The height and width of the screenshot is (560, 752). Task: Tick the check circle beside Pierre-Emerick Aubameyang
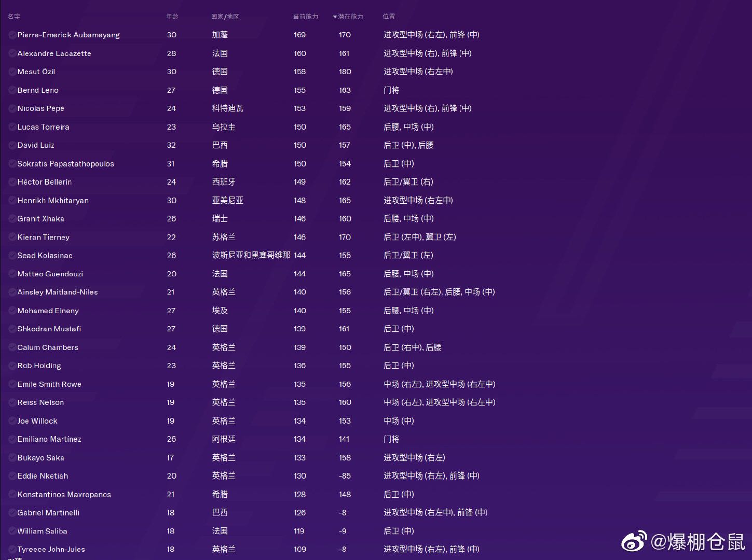tap(12, 35)
